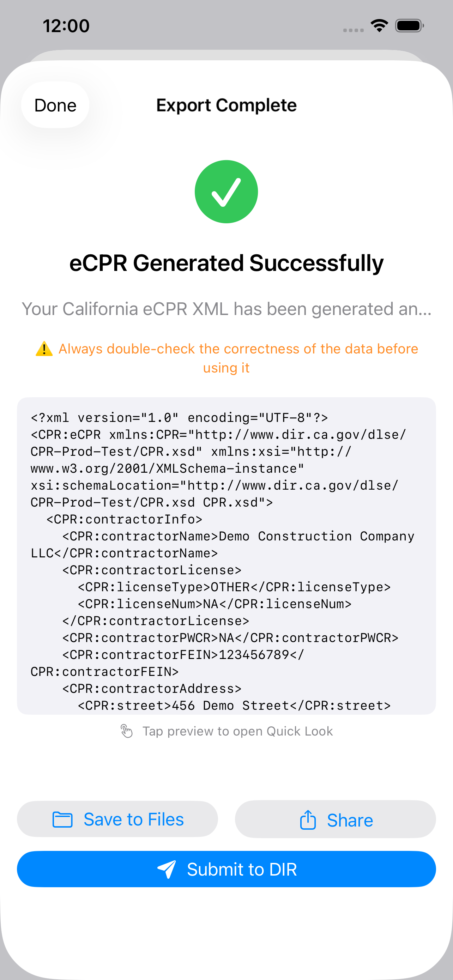The width and height of the screenshot is (453, 980).
Task: Click the tap-hand gesture icon
Action: pos(126,731)
